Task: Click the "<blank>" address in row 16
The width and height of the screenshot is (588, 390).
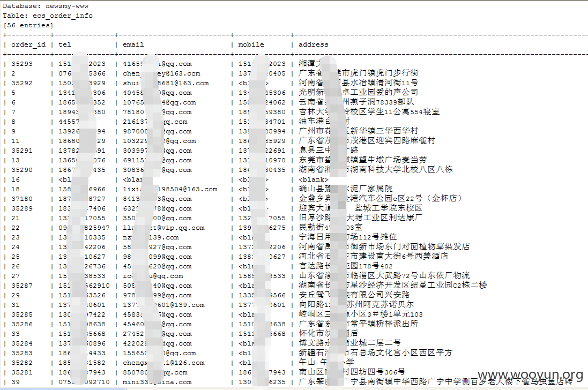Action: tap(313, 179)
